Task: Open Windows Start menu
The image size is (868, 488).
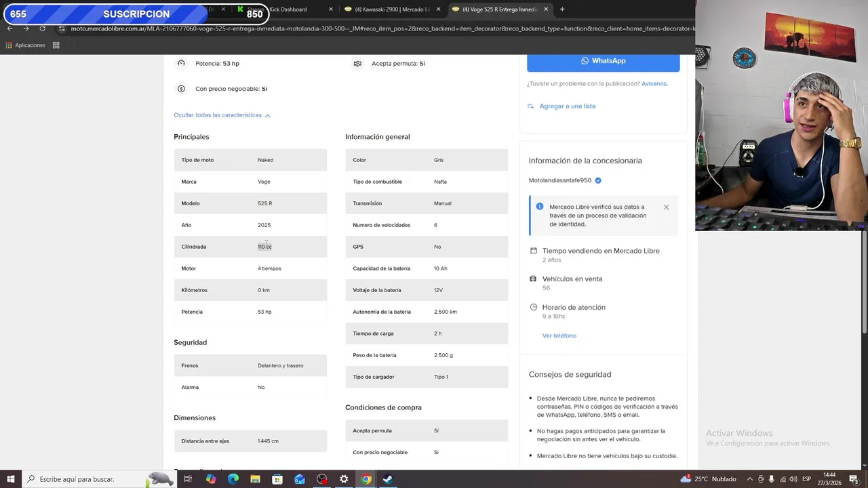Action: pyautogui.click(x=11, y=479)
